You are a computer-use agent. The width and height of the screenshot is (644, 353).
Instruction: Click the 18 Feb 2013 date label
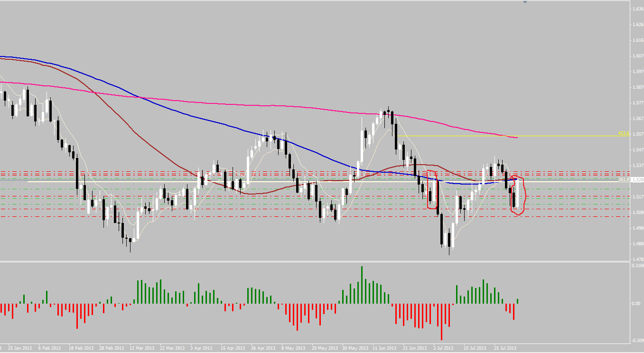81,348
